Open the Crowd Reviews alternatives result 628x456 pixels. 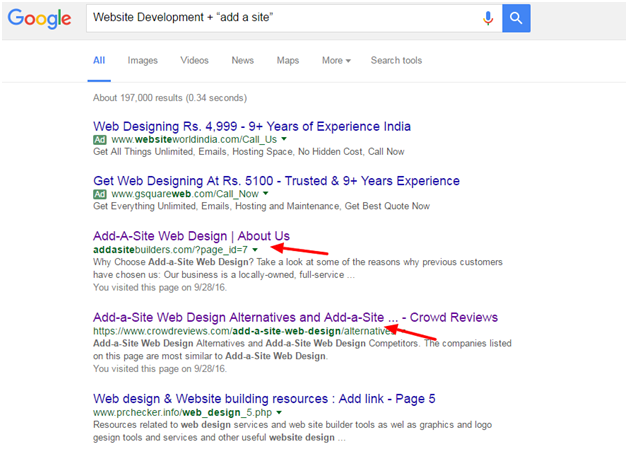point(295,318)
